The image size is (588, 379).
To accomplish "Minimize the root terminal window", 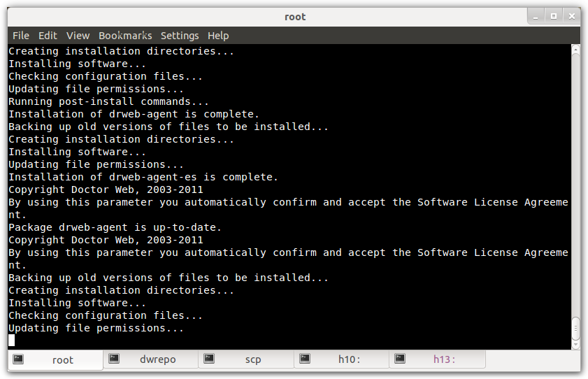I will pos(536,17).
